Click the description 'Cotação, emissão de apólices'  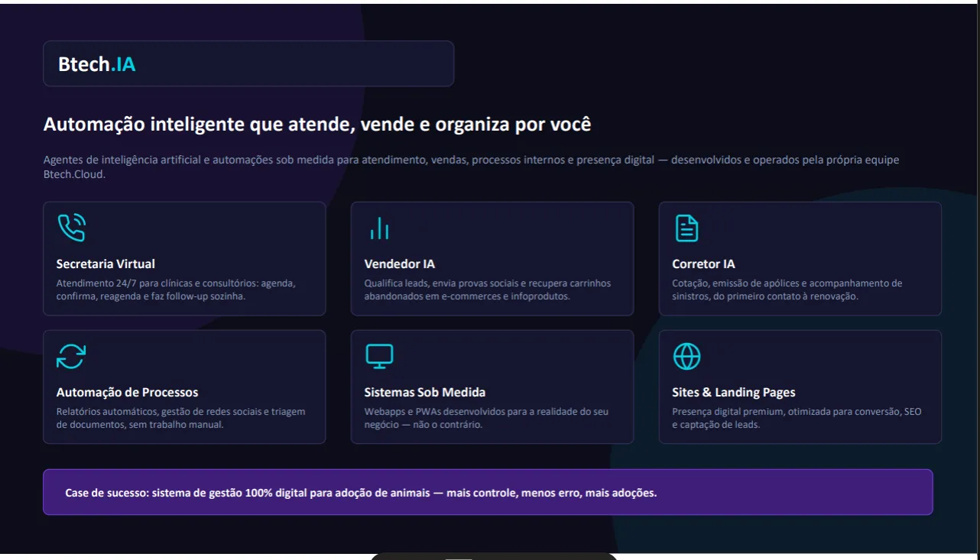787,290
